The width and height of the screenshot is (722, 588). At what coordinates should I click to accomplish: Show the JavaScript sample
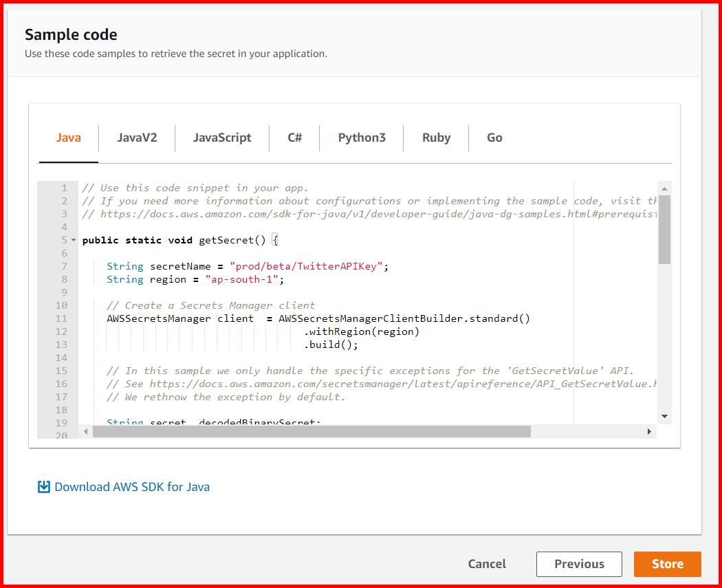pyautogui.click(x=222, y=138)
